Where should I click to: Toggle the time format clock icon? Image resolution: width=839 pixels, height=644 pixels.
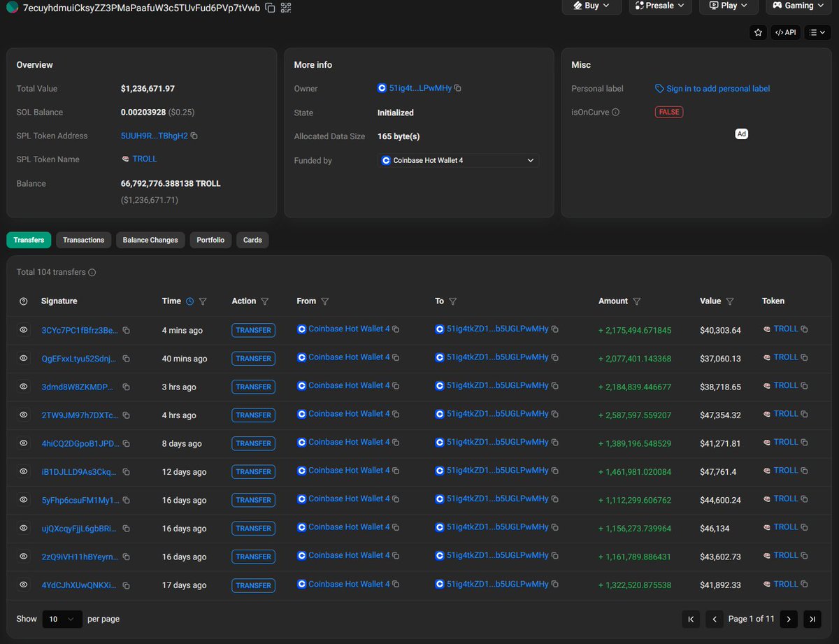[x=189, y=301]
